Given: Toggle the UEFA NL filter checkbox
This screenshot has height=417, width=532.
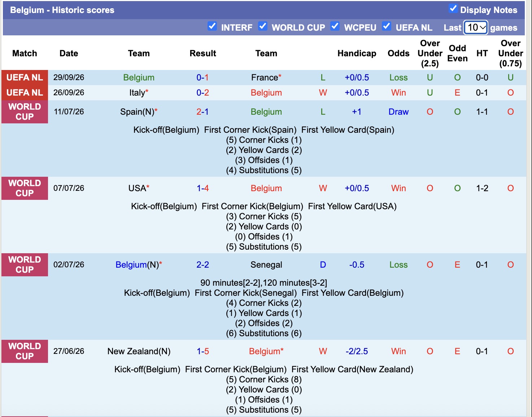Looking at the screenshot, I should (x=387, y=26).
